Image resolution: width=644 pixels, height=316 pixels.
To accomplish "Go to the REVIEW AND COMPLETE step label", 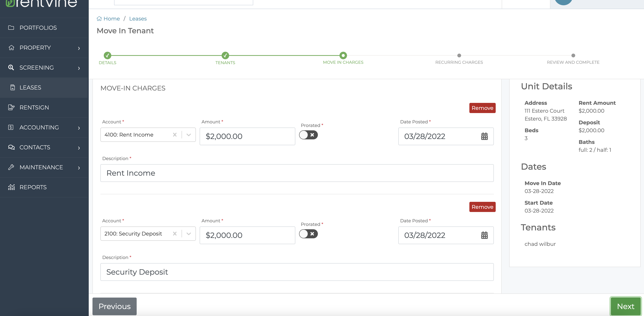I will (x=573, y=62).
